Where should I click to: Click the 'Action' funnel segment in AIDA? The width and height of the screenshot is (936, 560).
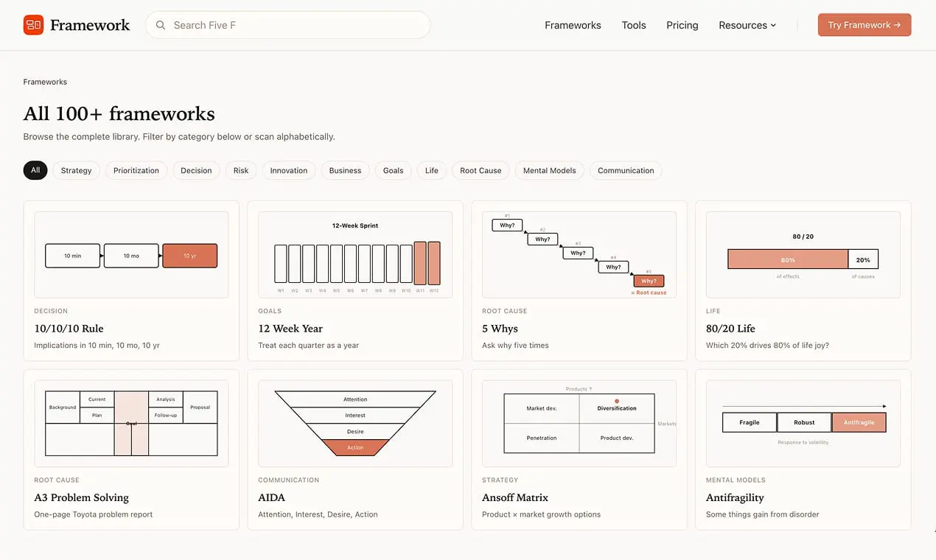(355, 447)
